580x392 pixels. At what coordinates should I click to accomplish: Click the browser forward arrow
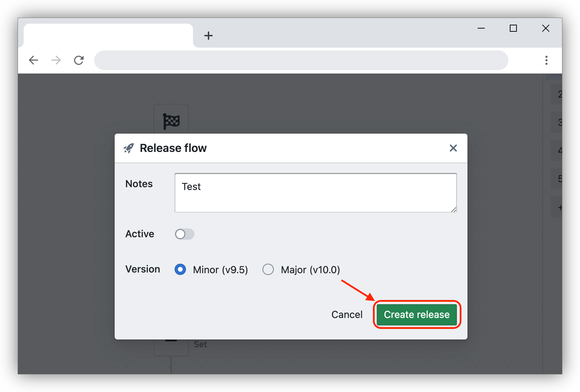pos(56,60)
